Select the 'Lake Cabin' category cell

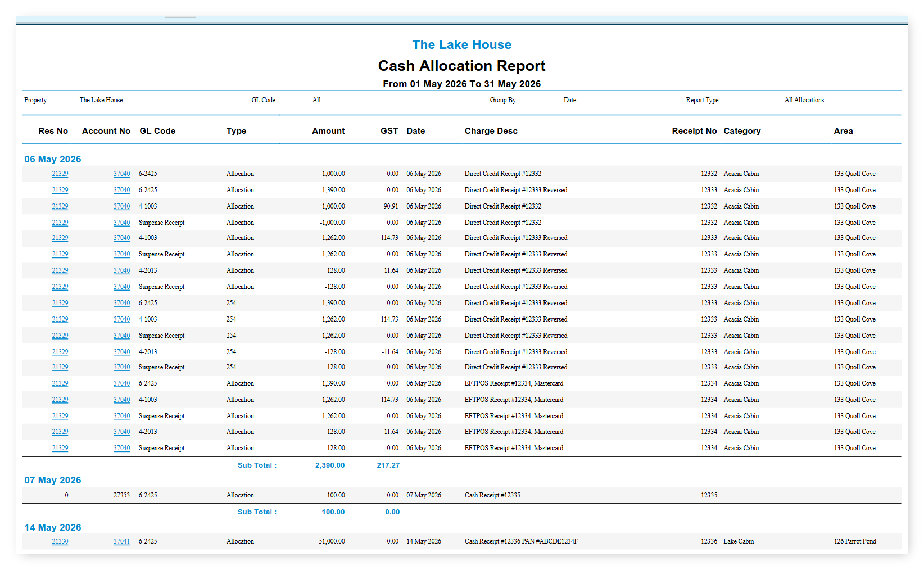click(739, 541)
